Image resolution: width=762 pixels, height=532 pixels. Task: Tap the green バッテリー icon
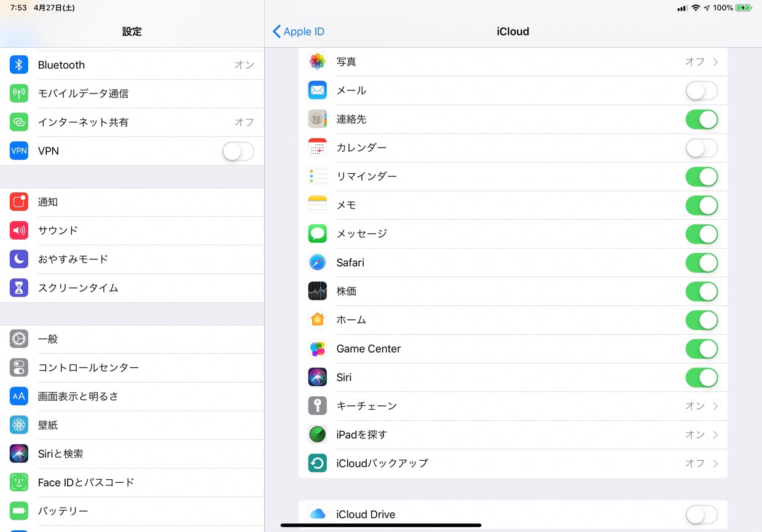(19, 510)
